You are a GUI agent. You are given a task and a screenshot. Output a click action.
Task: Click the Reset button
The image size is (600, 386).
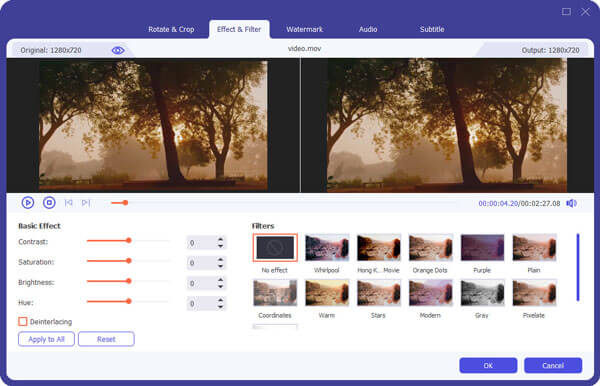[106, 339]
